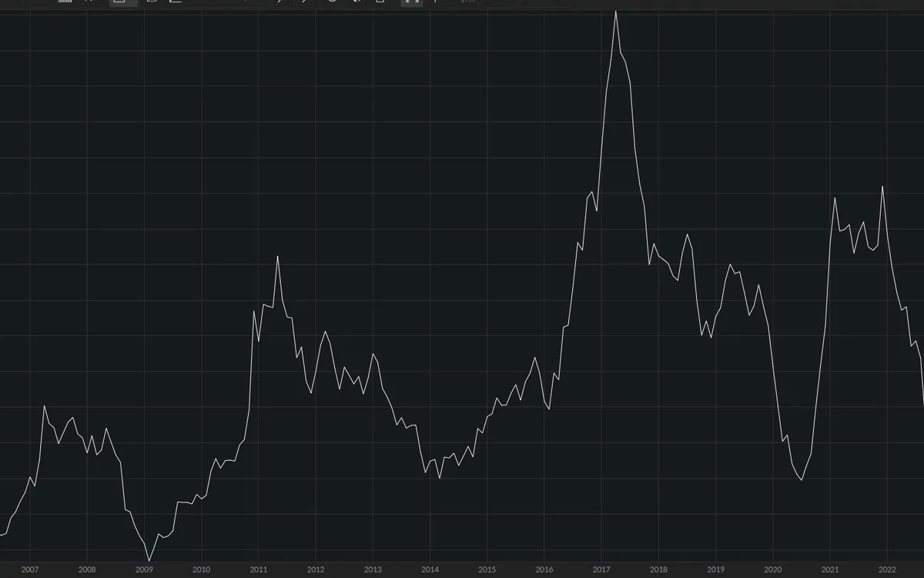924x578 pixels.
Task: Click the 2014 year label
Action: 430,570
